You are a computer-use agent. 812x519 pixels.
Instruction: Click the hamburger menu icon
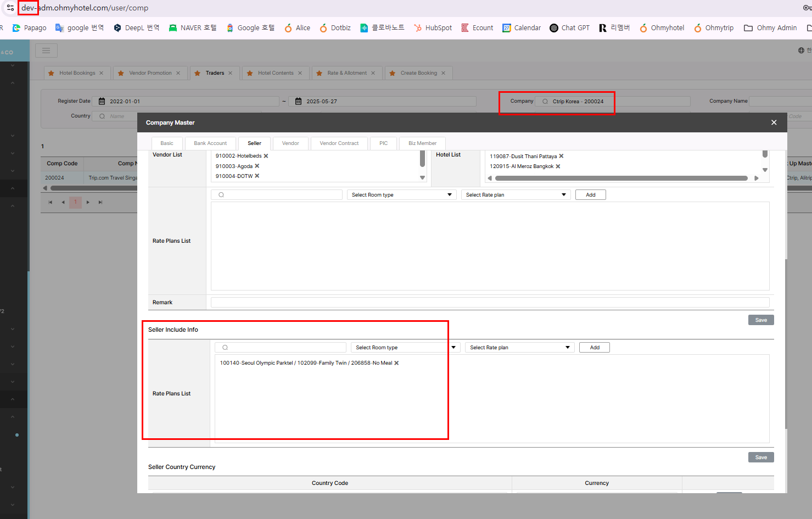46,51
